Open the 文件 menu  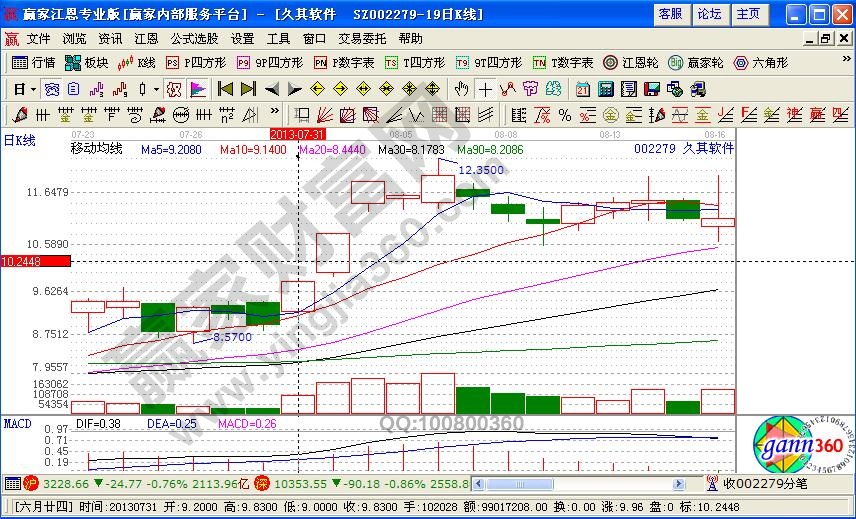(x=38, y=39)
